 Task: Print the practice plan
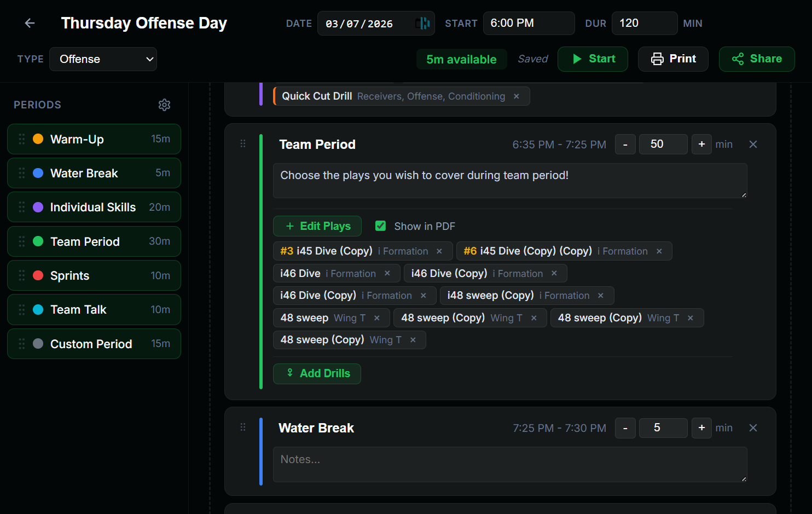[673, 59]
